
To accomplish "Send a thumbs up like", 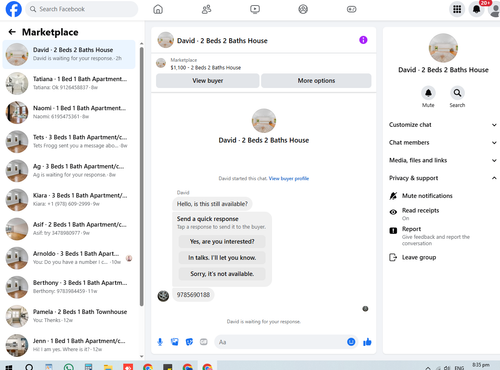I will (x=367, y=342).
